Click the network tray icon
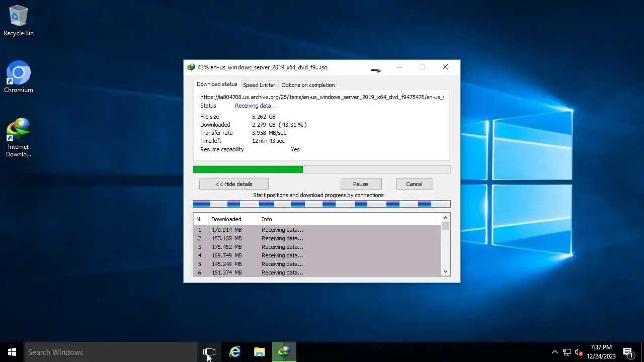644x362 pixels. [567, 352]
